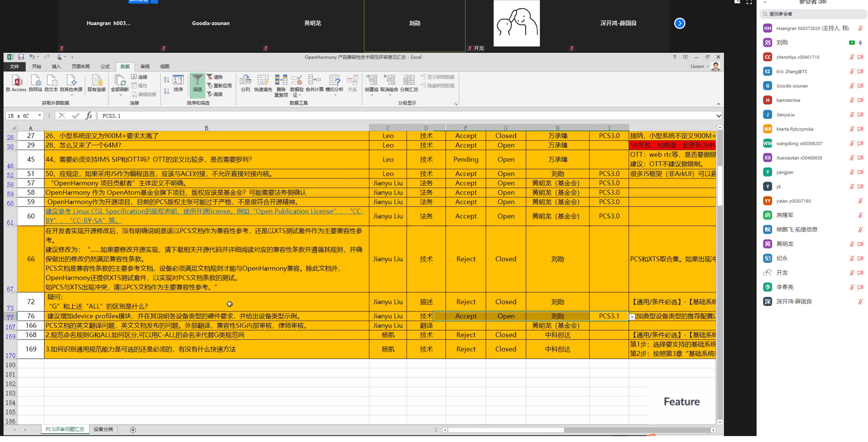Click the Insert Function fx icon
The width and height of the screenshot is (868, 442).
pos(89,116)
